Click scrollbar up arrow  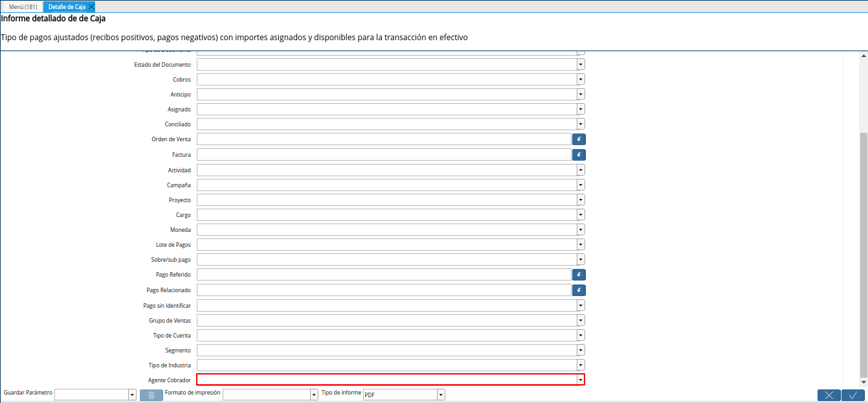pyautogui.click(x=863, y=56)
